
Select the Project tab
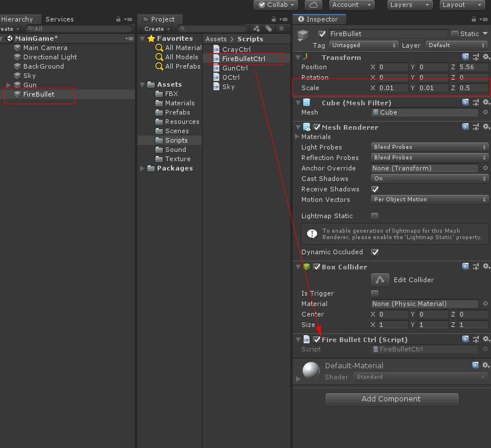tap(160, 19)
